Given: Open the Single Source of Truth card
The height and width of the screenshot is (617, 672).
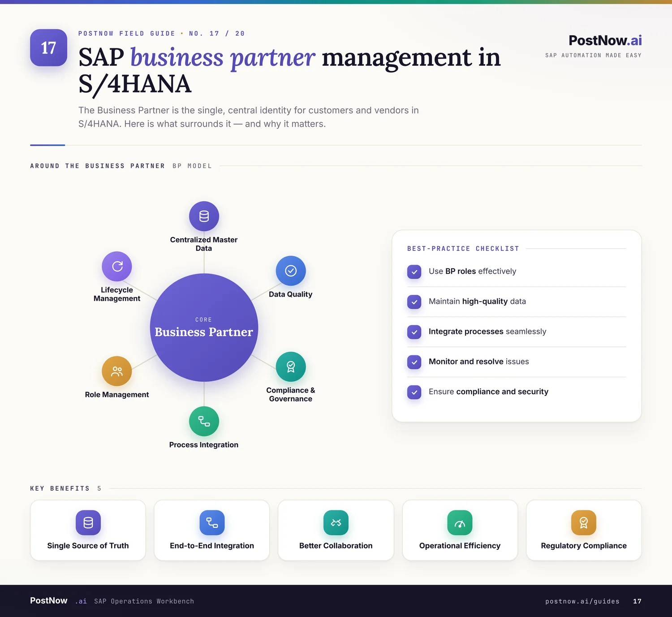Looking at the screenshot, I should (x=88, y=530).
